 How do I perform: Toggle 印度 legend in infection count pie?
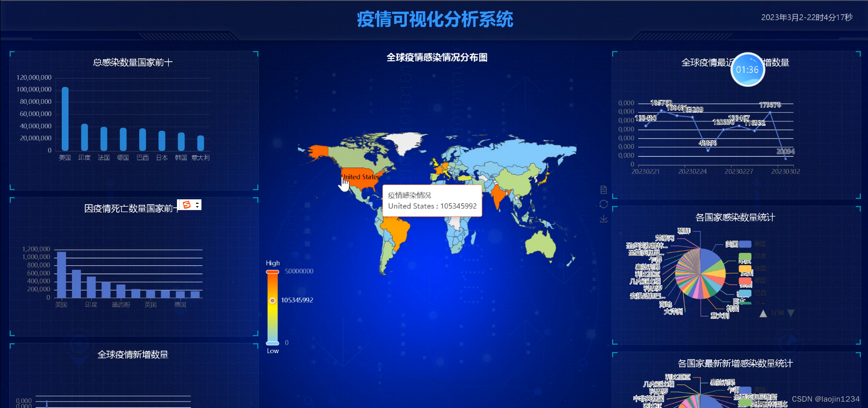pyautogui.click(x=752, y=256)
